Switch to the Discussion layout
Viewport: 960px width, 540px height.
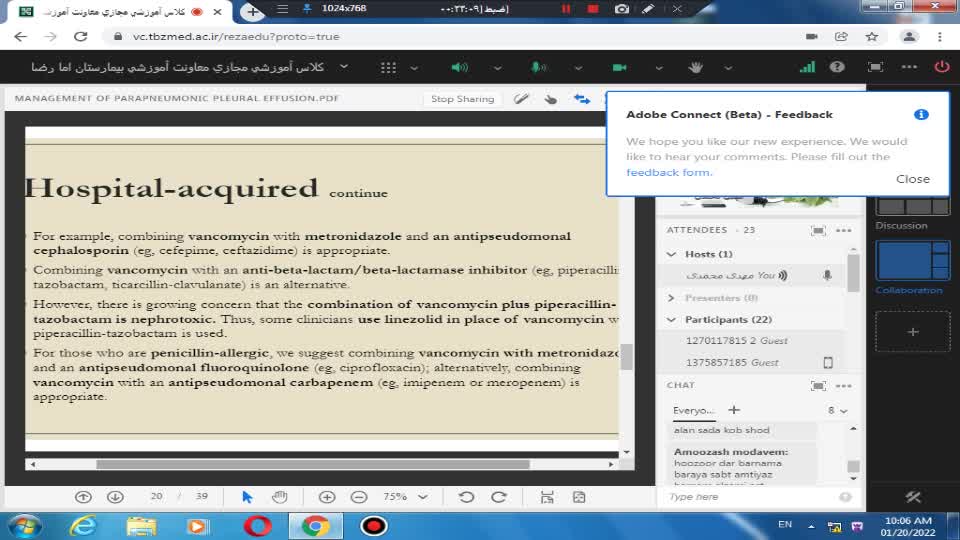coord(912,207)
